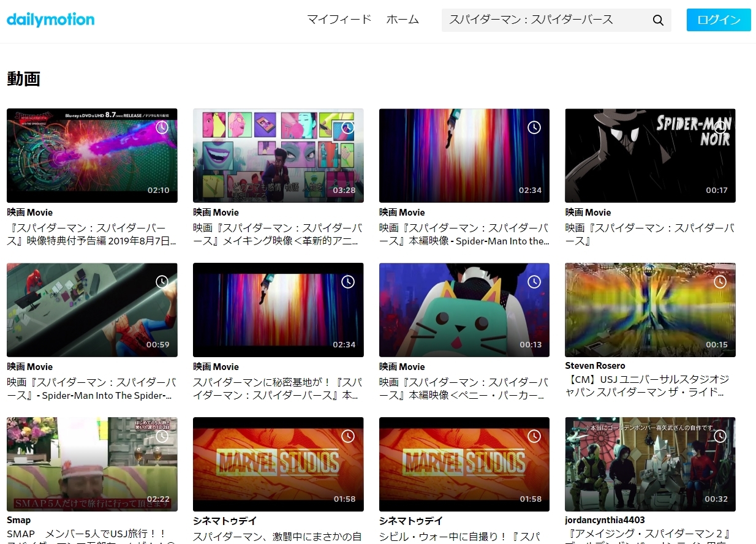Open title 本編映像＜ペニー・パーカー…

464,389
